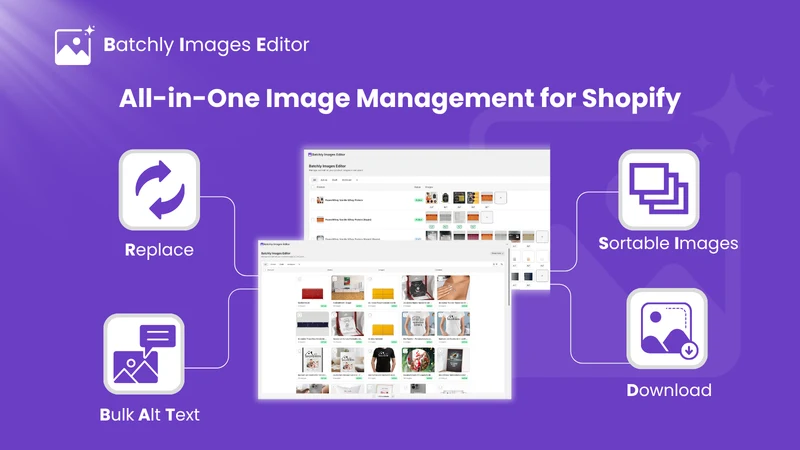Add image with plus button in first product row
Viewport: 800px width, 450px height.
501,198
